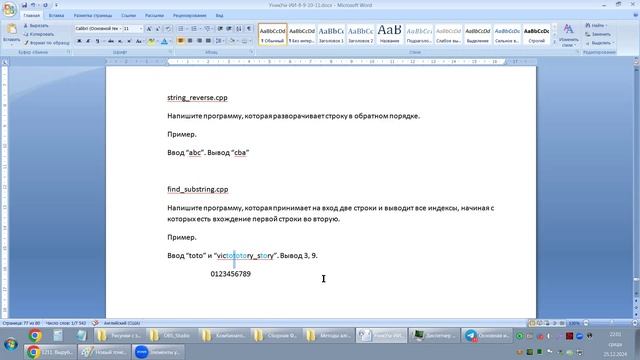Toggle strikethrough formatting
The width and height of the screenshot is (640, 360).
(111, 41)
